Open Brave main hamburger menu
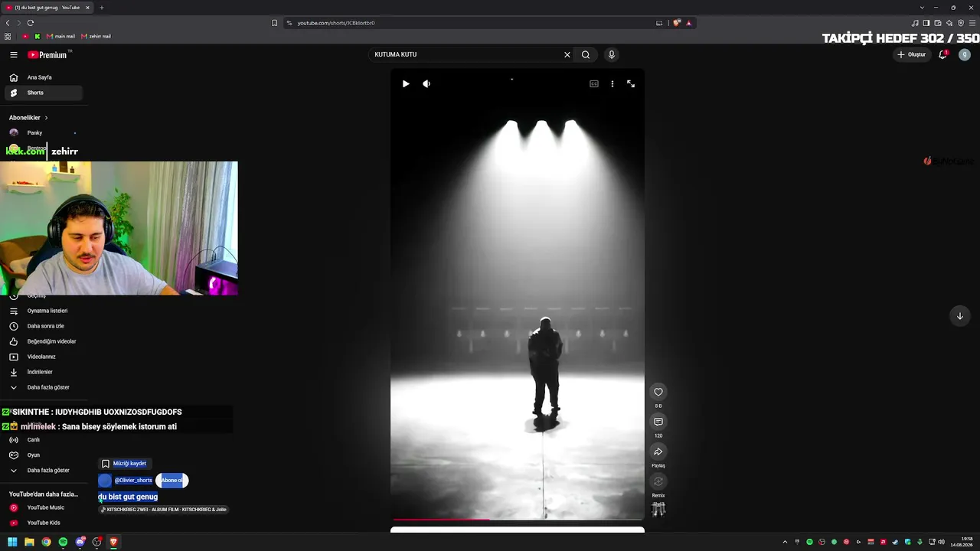Image resolution: width=980 pixels, height=551 pixels. pyautogui.click(x=972, y=23)
